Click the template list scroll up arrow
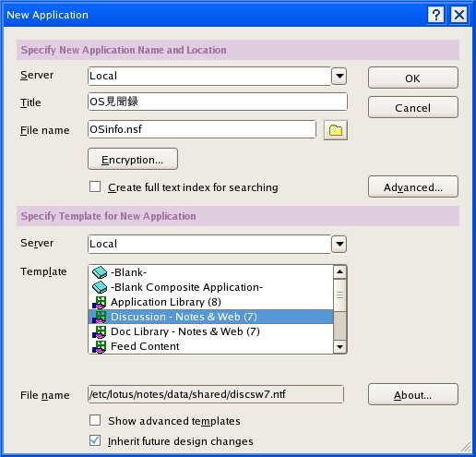 339,271
